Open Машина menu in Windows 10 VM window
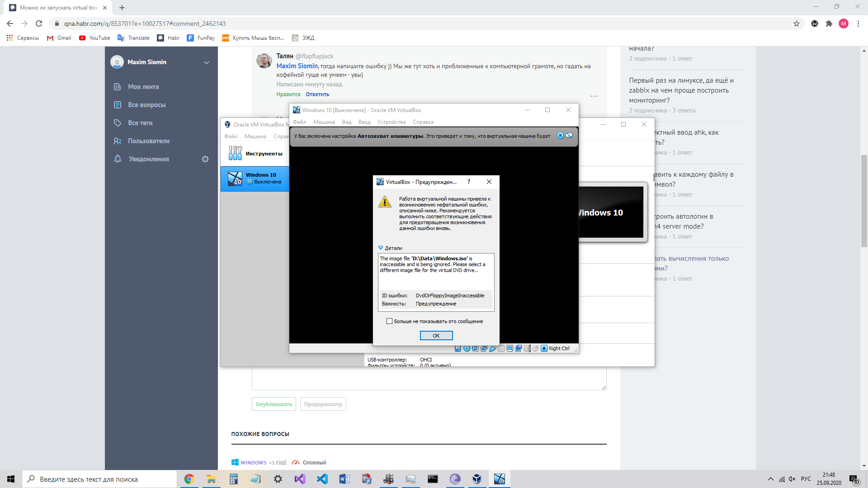This screenshot has width=868, height=488. (324, 122)
